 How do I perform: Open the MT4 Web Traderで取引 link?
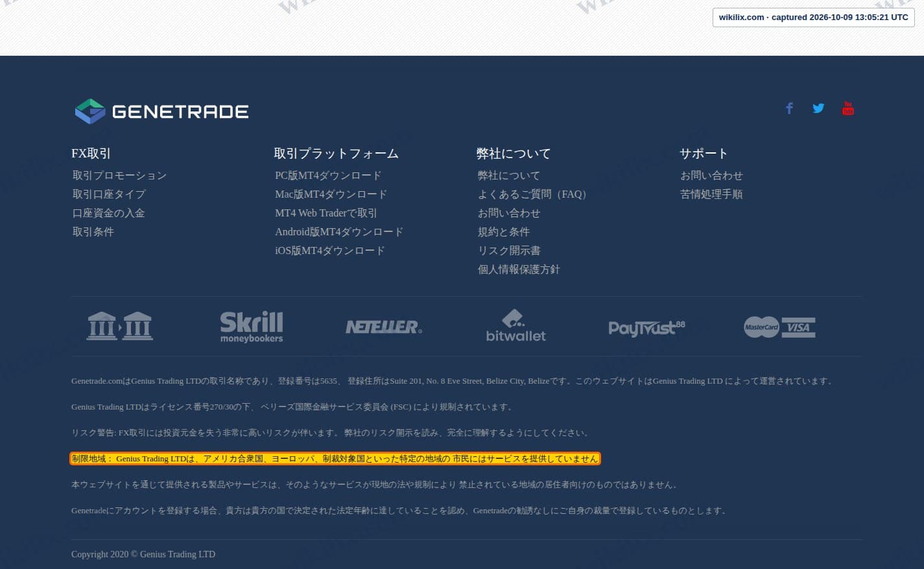pyautogui.click(x=326, y=213)
